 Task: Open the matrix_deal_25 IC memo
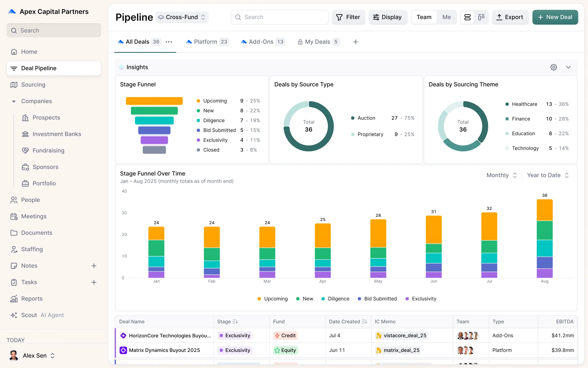[x=398, y=350]
